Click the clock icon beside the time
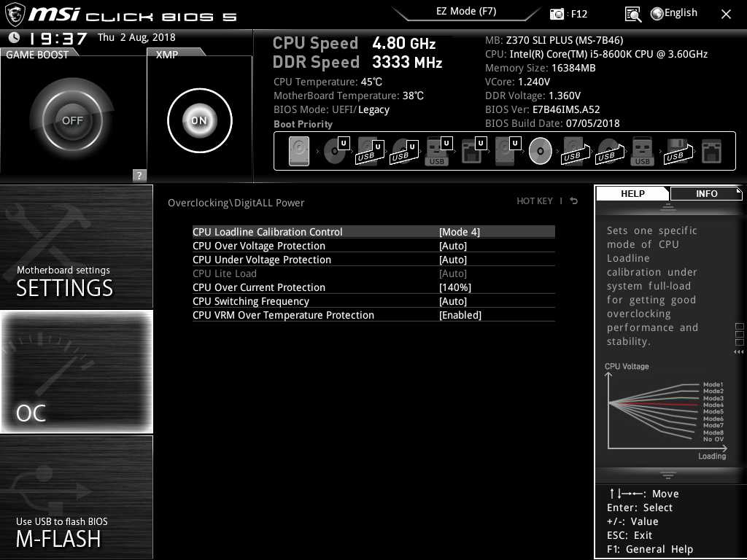Screen dimensions: 747x560 pyautogui.click(x=15, y=37)
